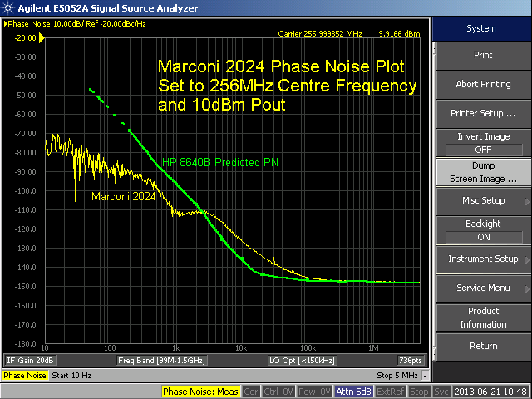The width and height of the screenshot is (532, 399).
Task: Click the yellow reference level marker arrow
Action: click(42, 38)
